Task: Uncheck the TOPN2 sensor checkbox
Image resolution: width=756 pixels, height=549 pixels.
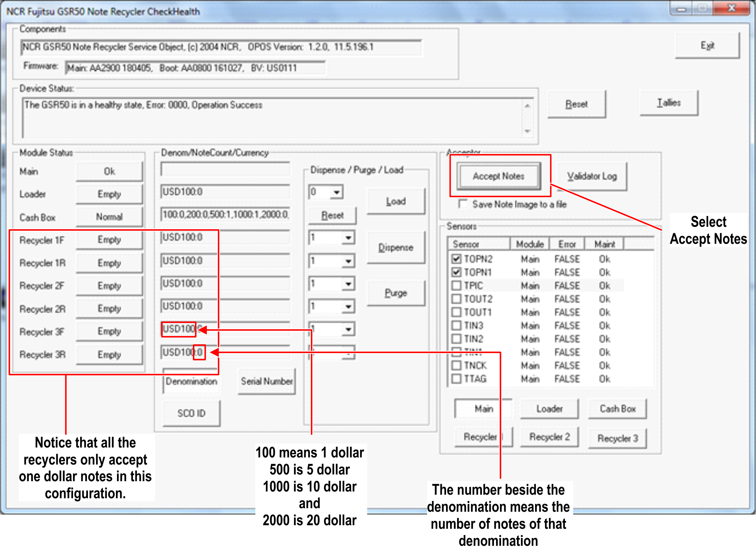Action: pos(456,259)
